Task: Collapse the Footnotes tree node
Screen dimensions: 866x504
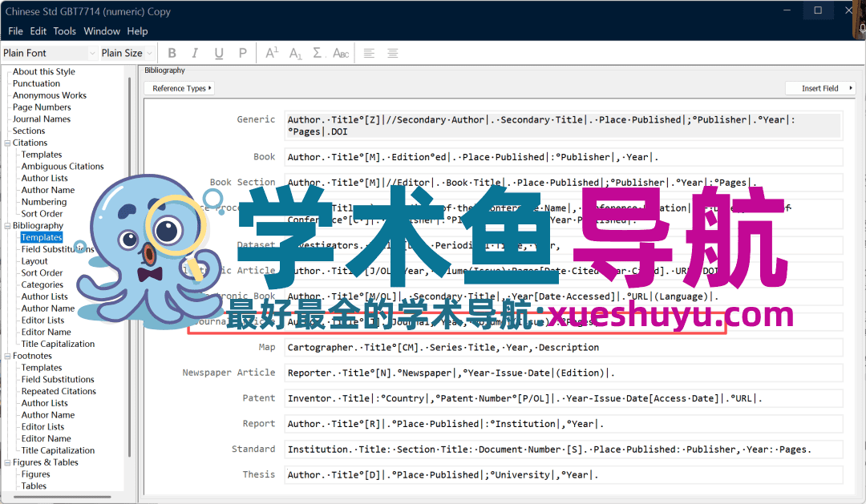Action: coord(8,356)
